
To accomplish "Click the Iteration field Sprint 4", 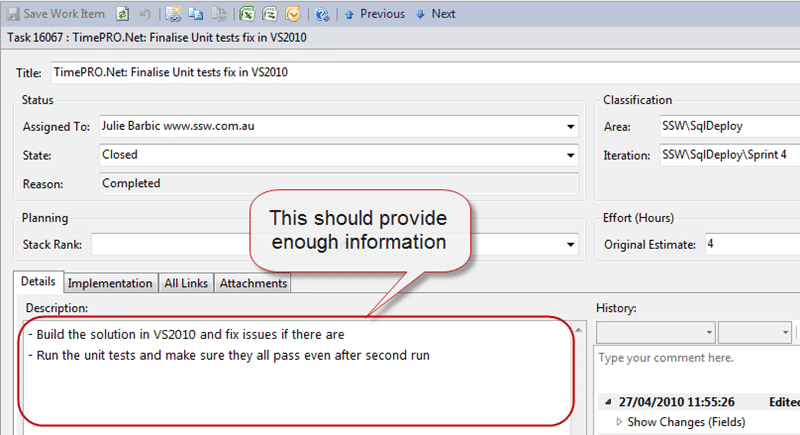I will click(730, 155).
